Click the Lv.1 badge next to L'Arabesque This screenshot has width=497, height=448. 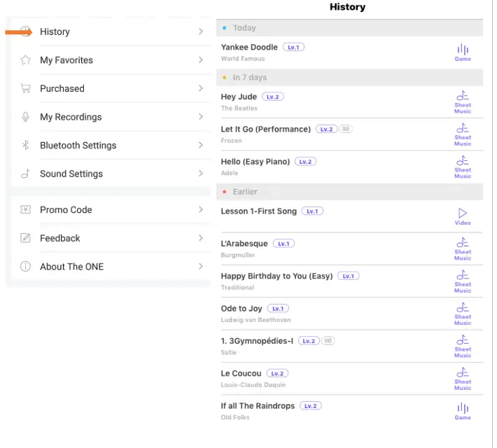pos(283,244)
